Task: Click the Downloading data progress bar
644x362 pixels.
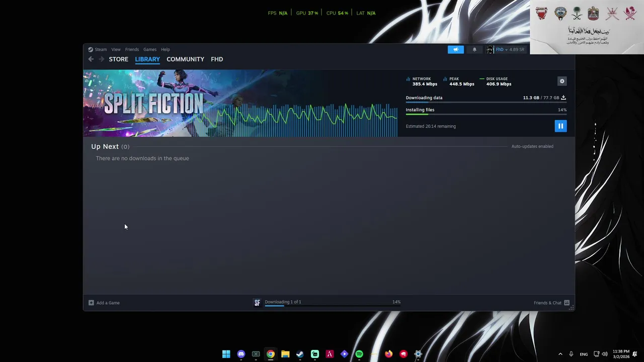Action: point(486,103)
